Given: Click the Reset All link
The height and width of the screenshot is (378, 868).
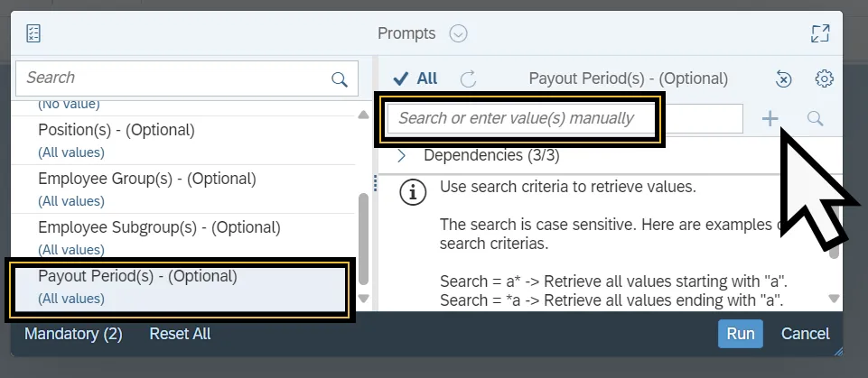Looking at the screenshot, I should click(180, 334).
